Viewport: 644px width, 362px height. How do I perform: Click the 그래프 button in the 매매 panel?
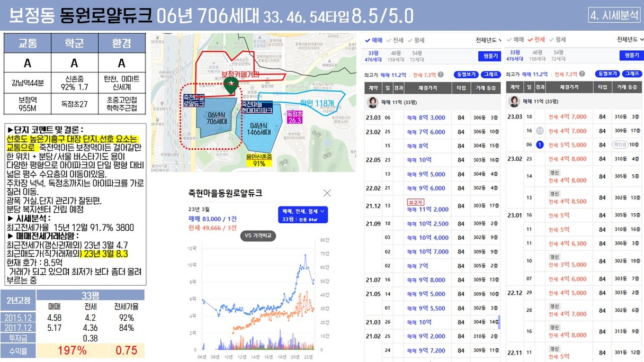click(x=490, y=75)
